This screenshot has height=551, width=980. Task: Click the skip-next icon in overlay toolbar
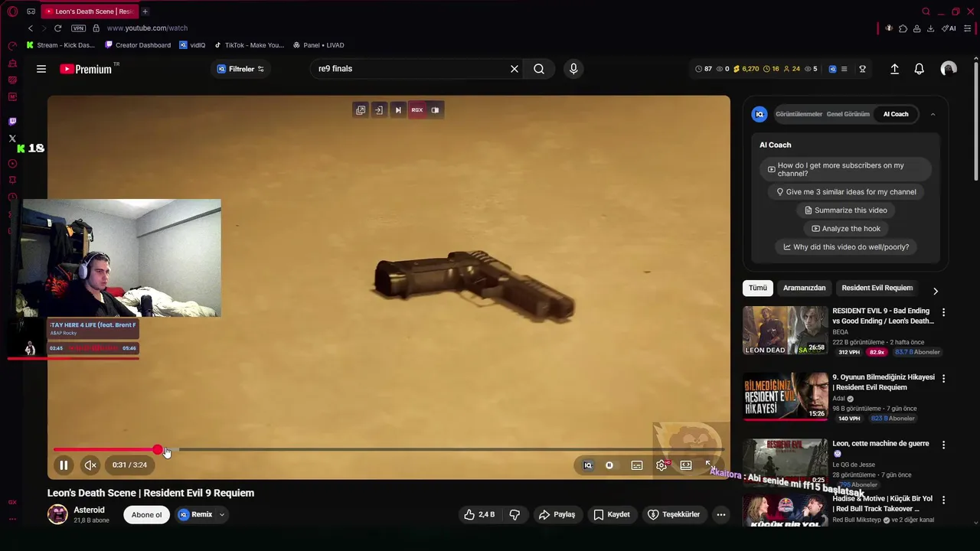click(x=397, y=110)
